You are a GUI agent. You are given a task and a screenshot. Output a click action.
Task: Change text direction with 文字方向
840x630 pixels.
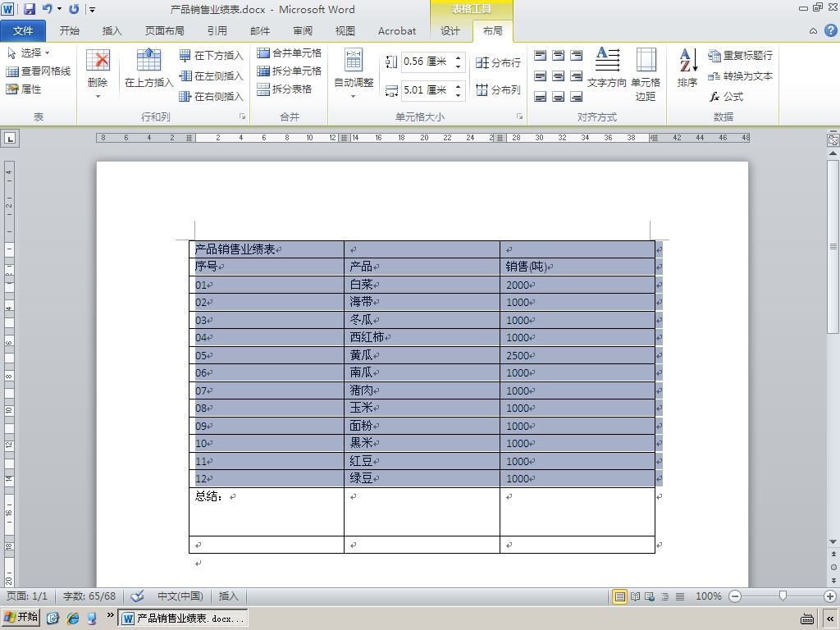coord(607,68)
